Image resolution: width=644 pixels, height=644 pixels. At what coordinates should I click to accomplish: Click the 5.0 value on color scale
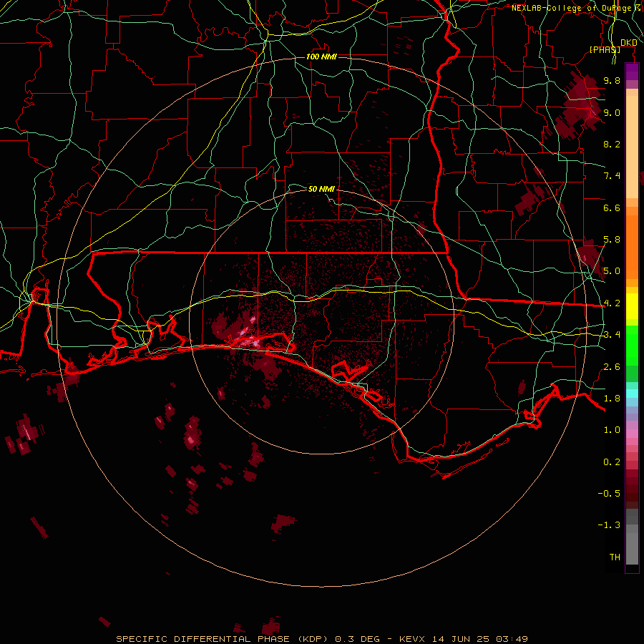click(x=612, y=271)
